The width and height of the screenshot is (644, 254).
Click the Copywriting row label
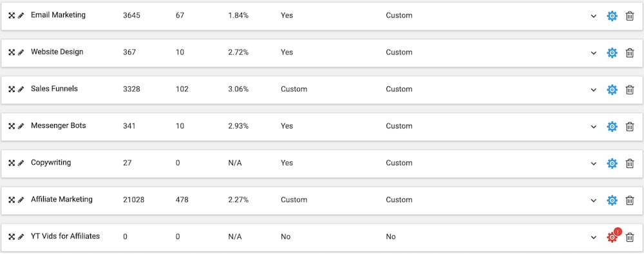point(51,163)
